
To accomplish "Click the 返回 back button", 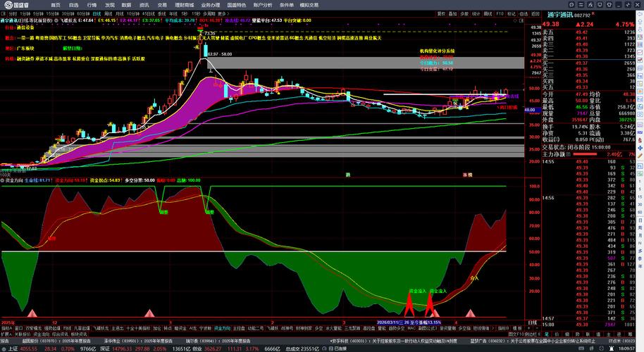I will point(535,13).
